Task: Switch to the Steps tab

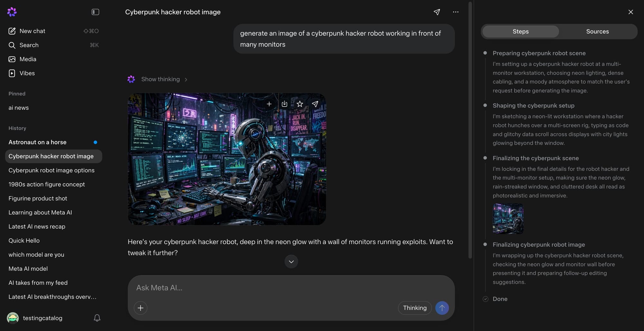Action: coord(520,32)
